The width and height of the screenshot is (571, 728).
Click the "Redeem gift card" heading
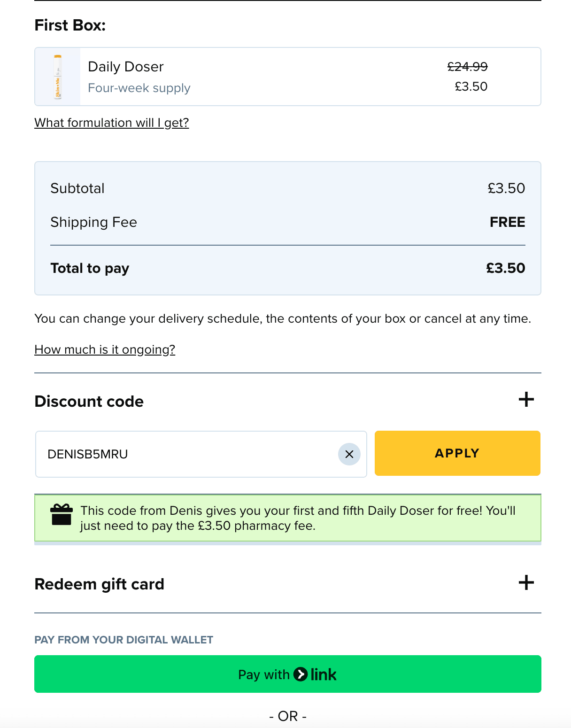click(100, 584)
